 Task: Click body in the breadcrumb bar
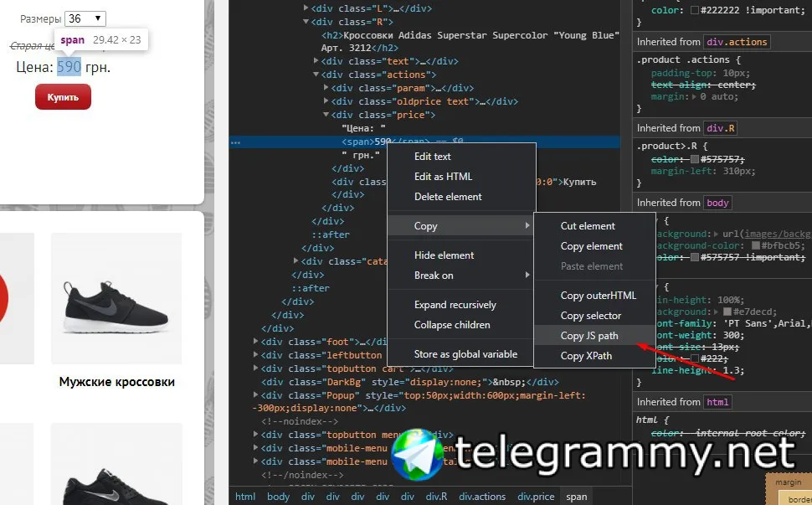(x=278, y=496)
